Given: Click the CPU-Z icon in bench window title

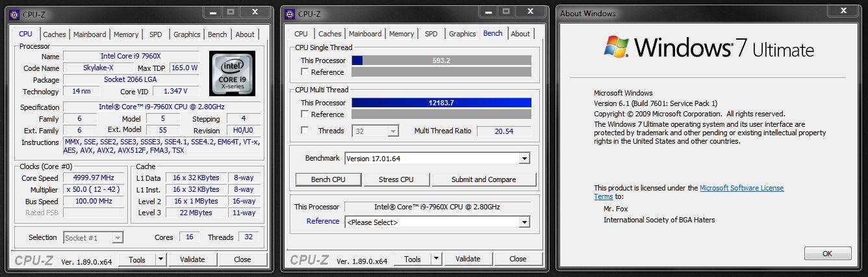Looking at the screenshot, I should [290, 14].
